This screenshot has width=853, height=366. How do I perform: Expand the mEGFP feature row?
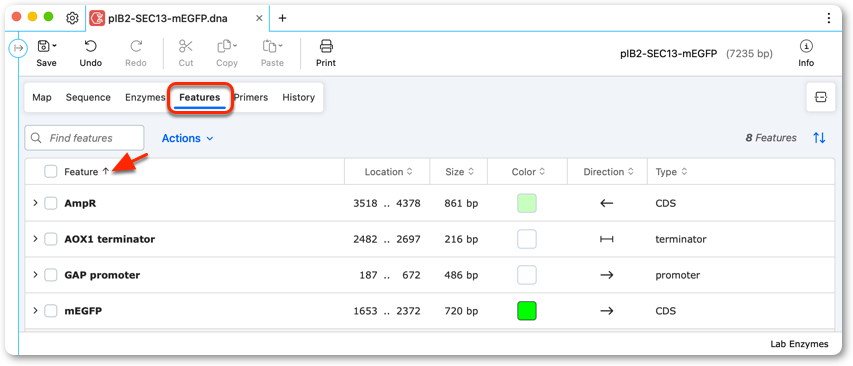[x=35, y=311]
